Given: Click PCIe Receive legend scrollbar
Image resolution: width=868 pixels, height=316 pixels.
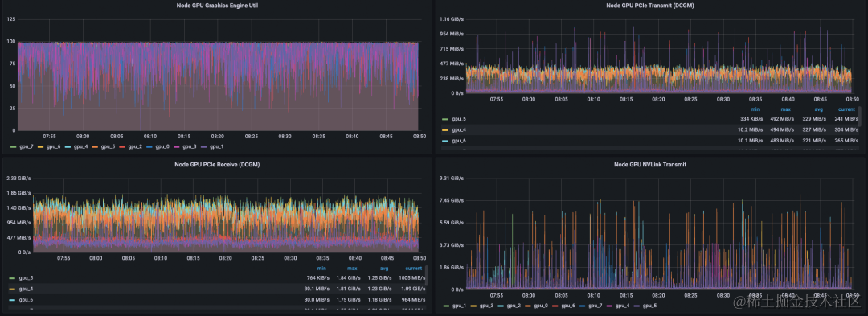Looking at the screenshot, I should click(426, 276).
